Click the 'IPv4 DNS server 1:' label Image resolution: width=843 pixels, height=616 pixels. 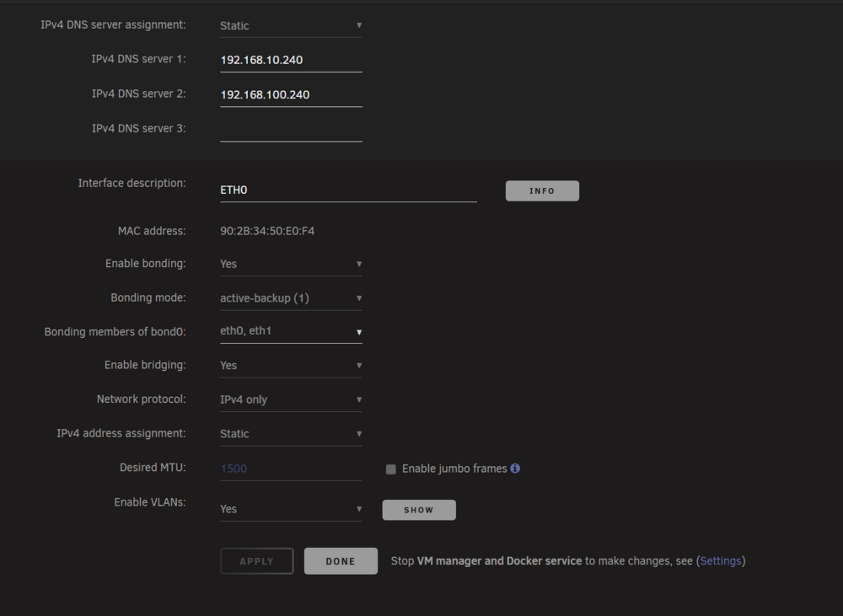click(x=139, y=59)
